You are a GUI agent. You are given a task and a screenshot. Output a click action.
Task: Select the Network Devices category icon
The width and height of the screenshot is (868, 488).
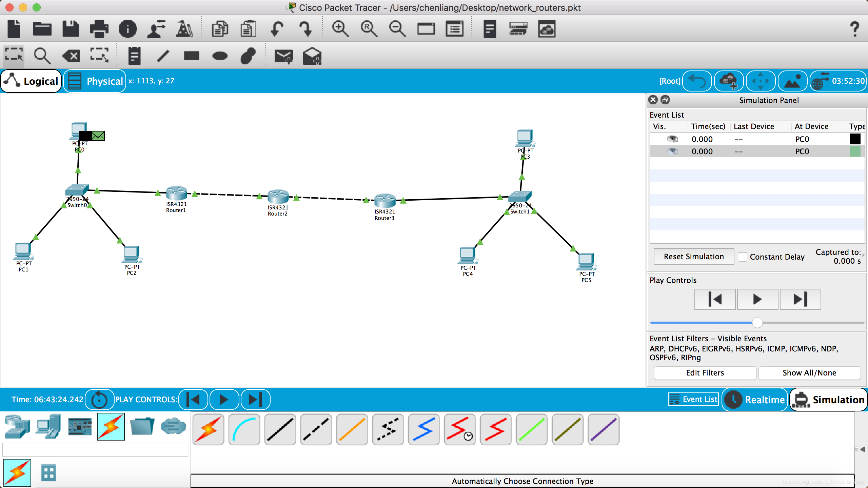click(17, 426)
